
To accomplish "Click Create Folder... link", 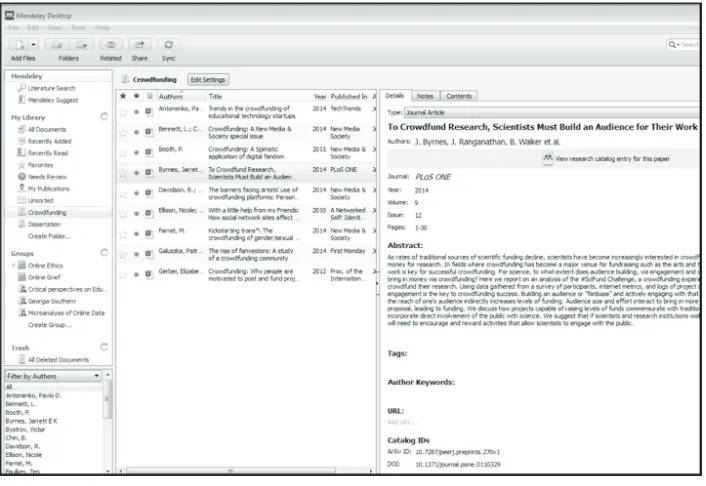I will pyautogui.click(x=49, y=236).
